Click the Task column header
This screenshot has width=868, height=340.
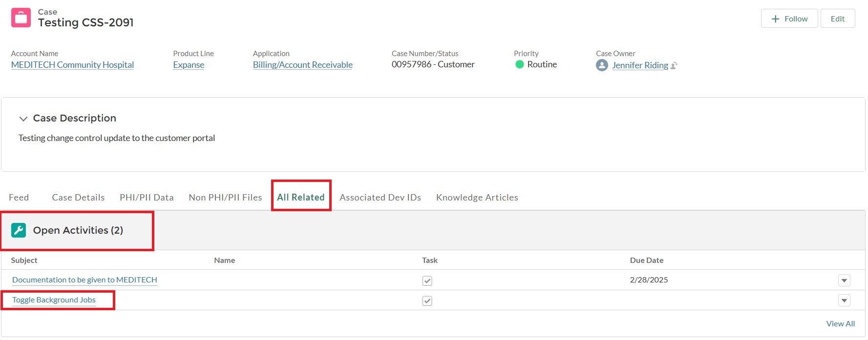[x=430, y=260]
